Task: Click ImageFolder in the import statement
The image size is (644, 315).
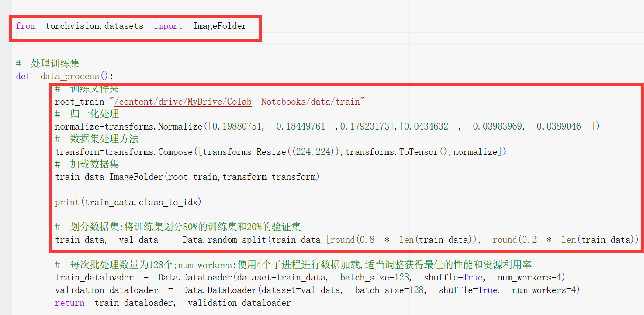Action: point(220,26)
